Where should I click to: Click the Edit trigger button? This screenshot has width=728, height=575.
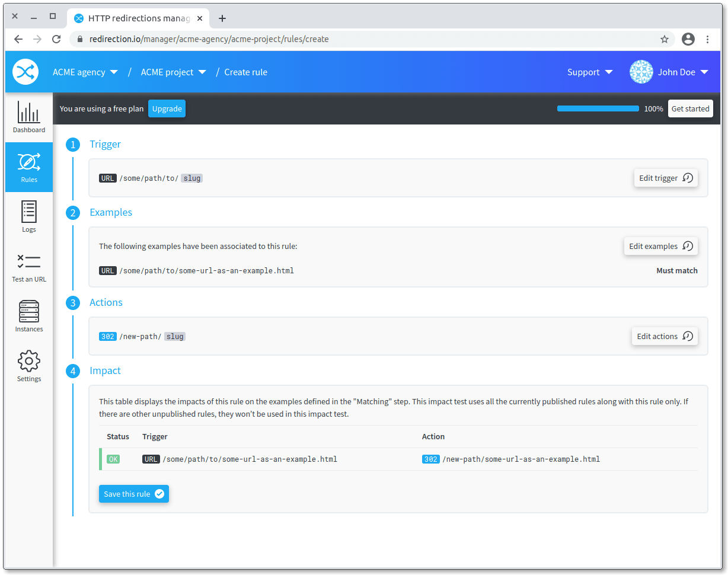click(x=665, y=178)
